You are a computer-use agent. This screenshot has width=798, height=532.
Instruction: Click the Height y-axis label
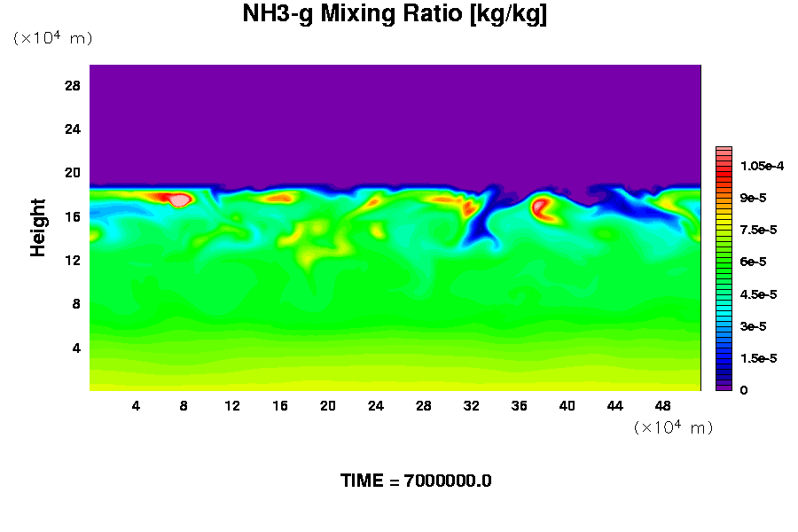(x=38, y=227)
